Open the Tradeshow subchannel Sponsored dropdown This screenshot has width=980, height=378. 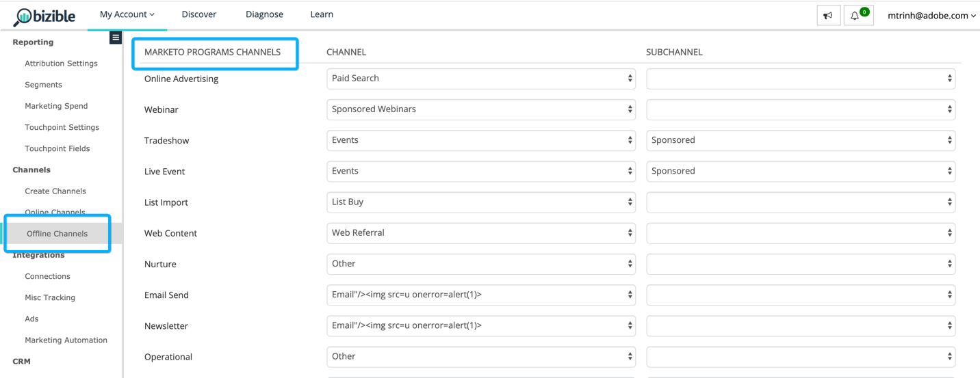(x=801, y=140)
